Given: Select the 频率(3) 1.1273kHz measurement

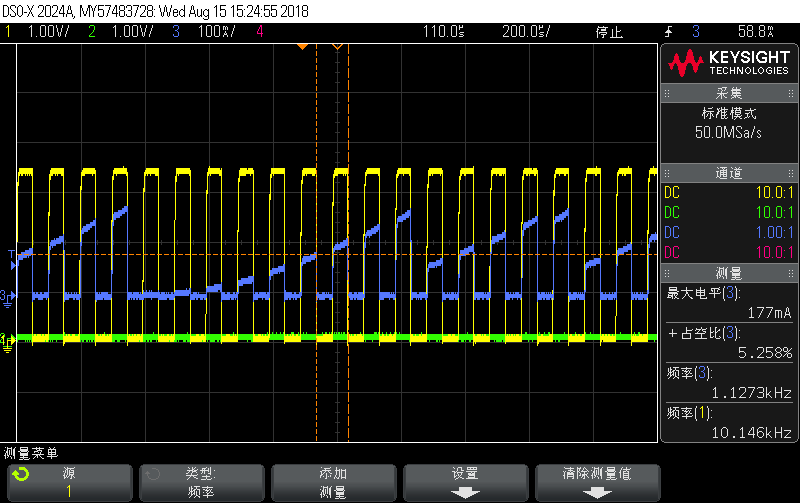Looking at the screenshot, I should (x=729, y=383).
